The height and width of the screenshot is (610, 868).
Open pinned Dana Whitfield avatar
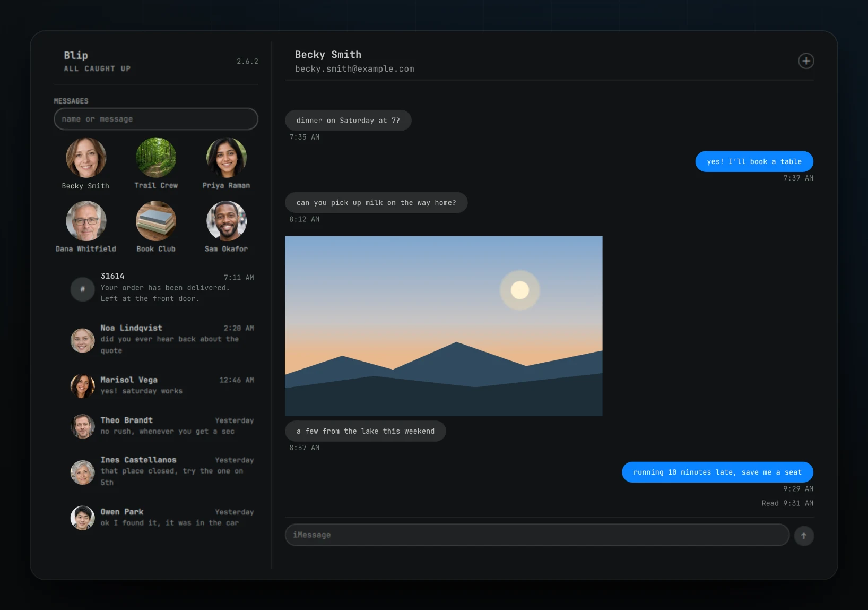coord(86,221)
